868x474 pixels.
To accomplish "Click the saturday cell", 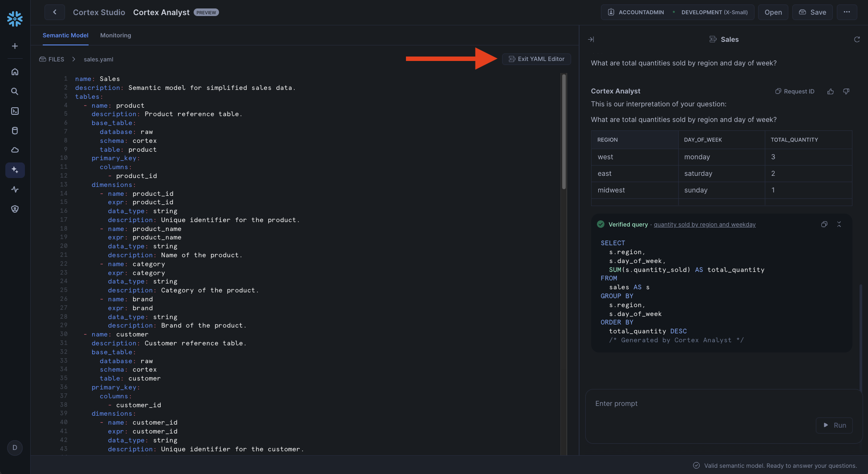I will click(x=721, y=174).
